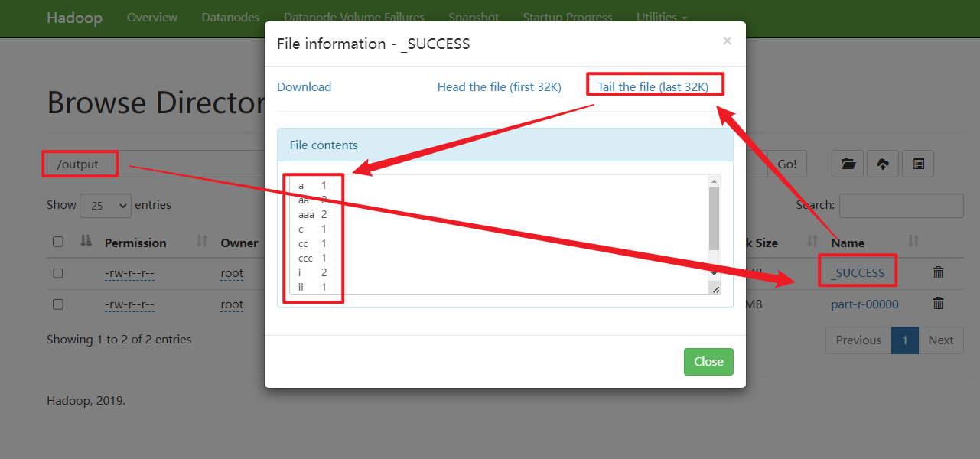Image resolution: width=980 pixels, height=459 pixels.
Task: Open the _SUCCESS file link
Action: 858,272
